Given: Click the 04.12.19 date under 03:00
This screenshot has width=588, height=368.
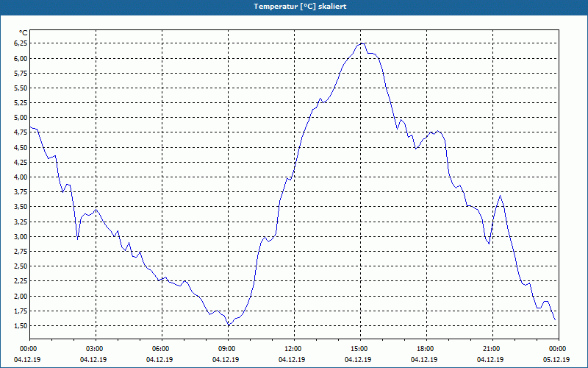Looking at the screenshot, I should tap(93, 360).
